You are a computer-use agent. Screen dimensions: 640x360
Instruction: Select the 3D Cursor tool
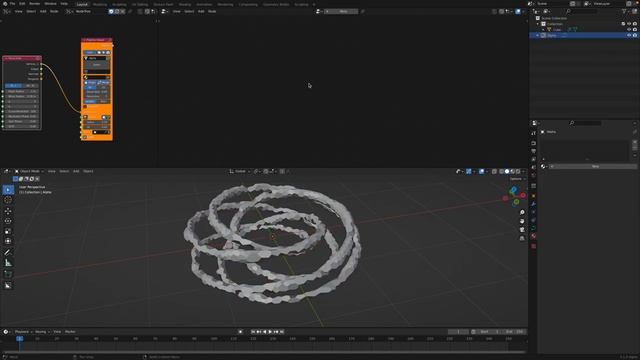click(8, 200)
